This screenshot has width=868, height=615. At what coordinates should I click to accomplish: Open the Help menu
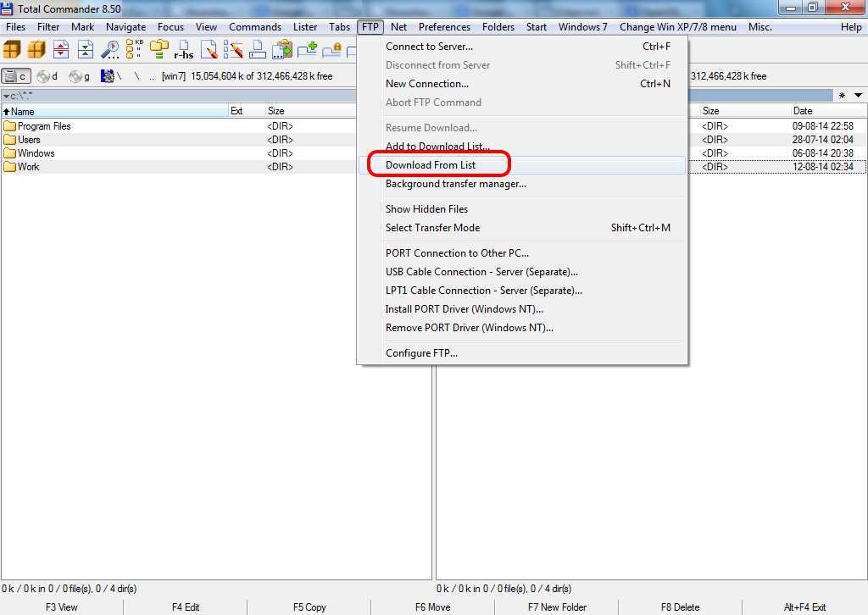tap(851, 27)
